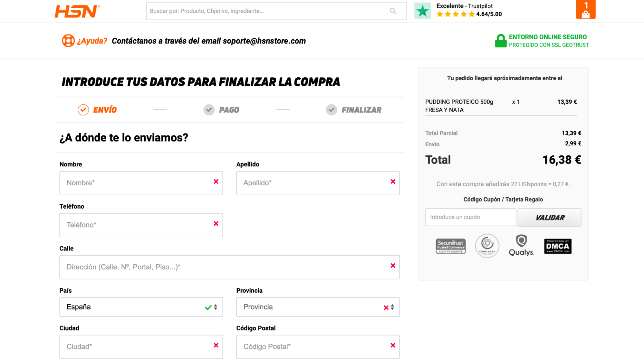Click the Excelente - Trustpilot text
This screenshot has height=363, width=644.
tap(464, 6)
